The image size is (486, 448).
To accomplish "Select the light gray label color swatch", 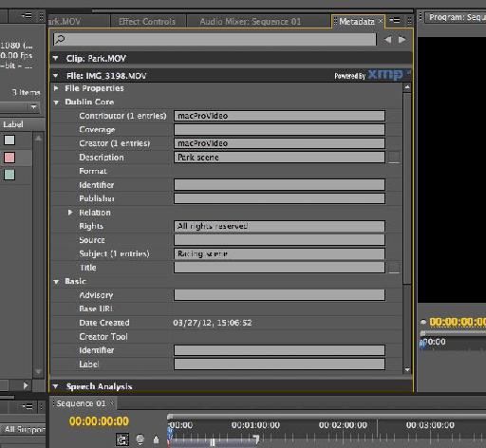I will point(9,140).
